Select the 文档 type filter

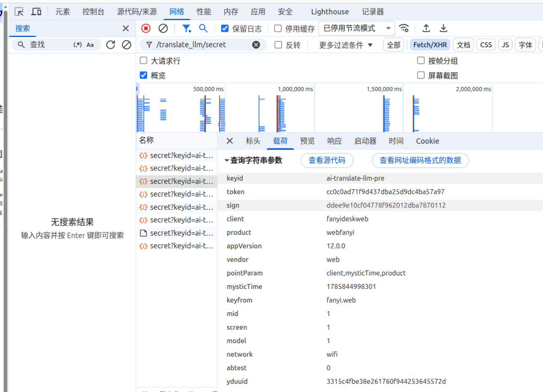(463, 45)
